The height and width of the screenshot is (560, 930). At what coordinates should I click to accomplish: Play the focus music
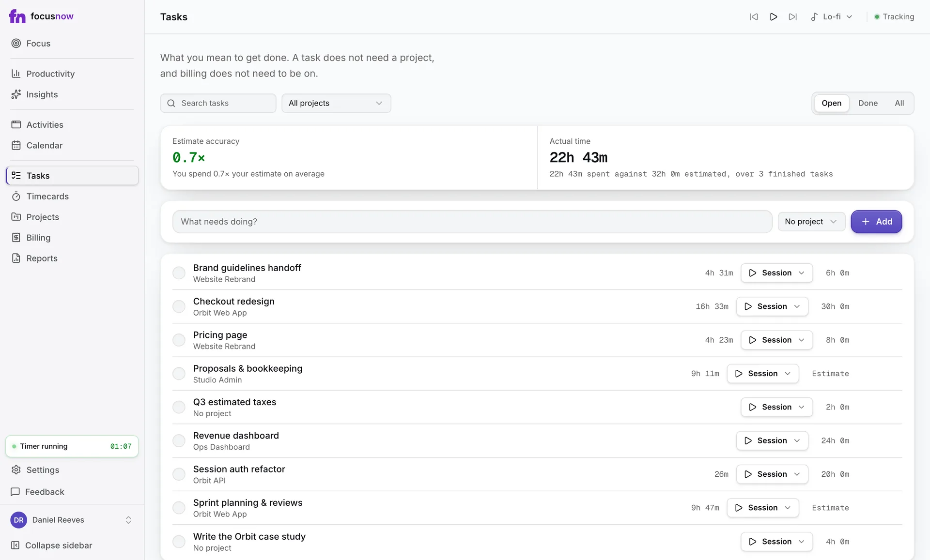click(774, 16)
